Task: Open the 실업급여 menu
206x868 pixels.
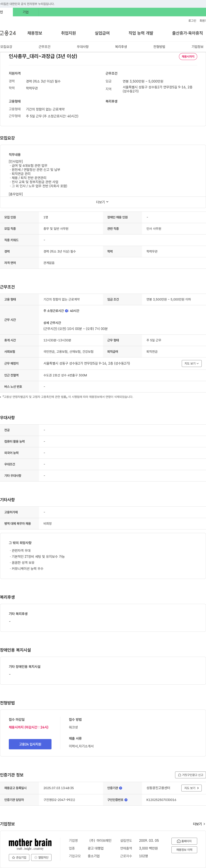Action: tap(102, 33)
